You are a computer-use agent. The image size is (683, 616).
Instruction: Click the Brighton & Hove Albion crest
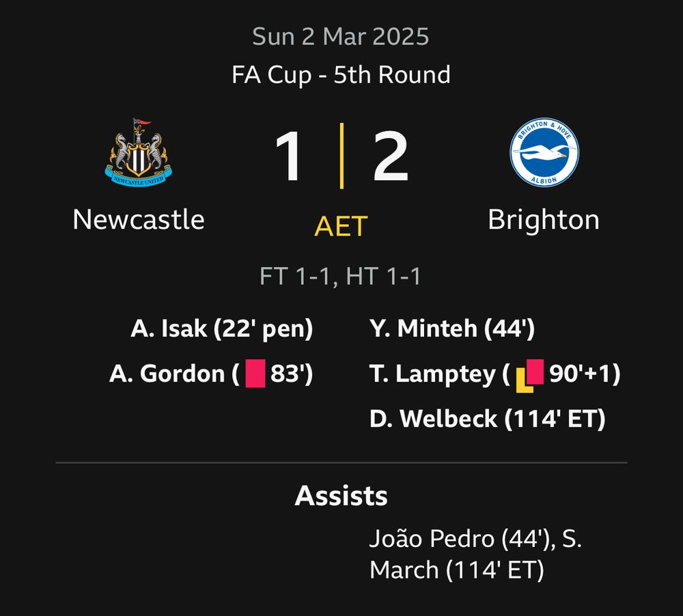(x=544, y=152)
